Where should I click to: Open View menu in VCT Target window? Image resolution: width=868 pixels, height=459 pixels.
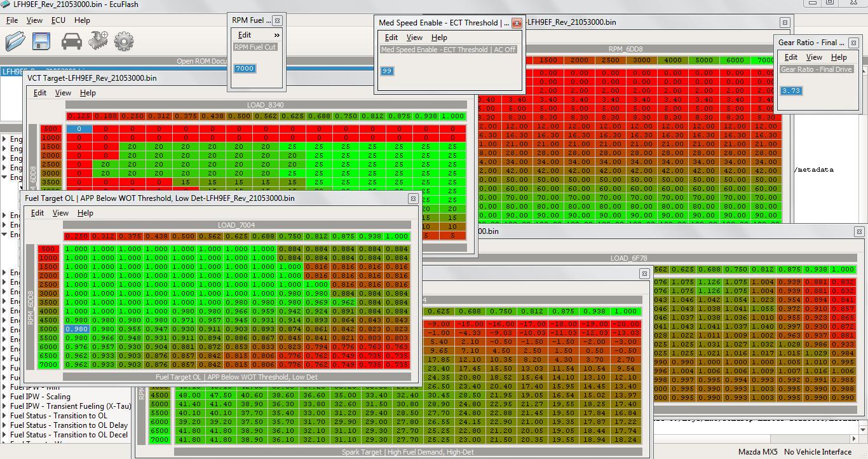coord(63,93)
